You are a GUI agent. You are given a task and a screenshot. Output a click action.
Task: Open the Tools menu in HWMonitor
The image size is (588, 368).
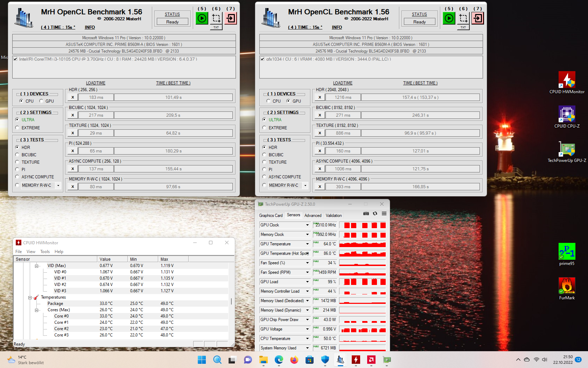pos(45,252)
